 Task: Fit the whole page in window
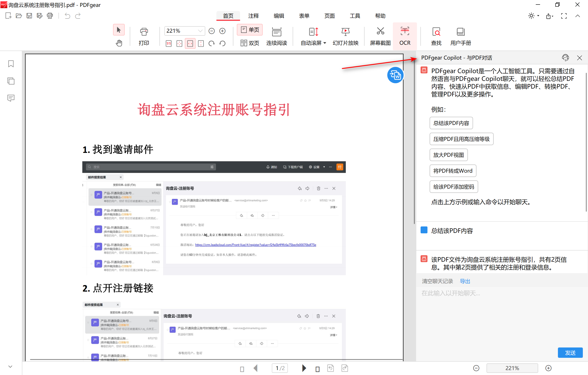[x=179, y=43]
